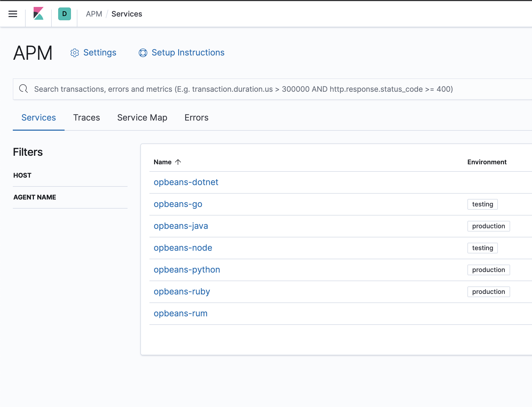The height and width of the screenshot is (407, 532).
Task: Click the opbeans-rum service link
Action: tap(181, 313)
